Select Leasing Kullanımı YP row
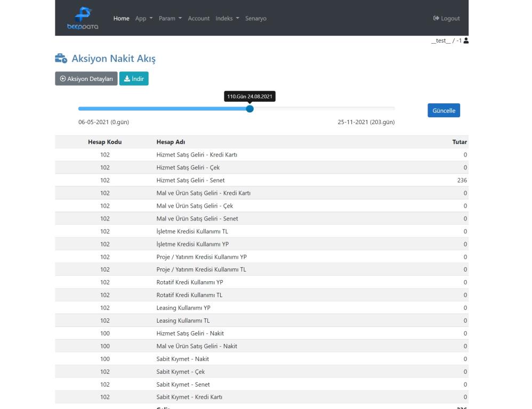Image resolution: width=532 pixels, height=409 pixels. tap(262, 308)
